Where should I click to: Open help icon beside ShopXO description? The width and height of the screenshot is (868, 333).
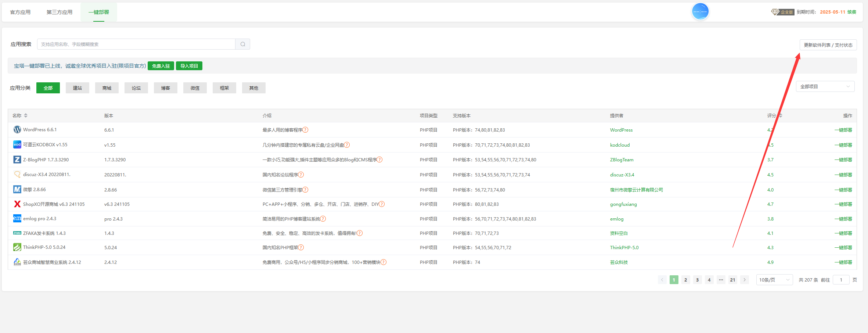click(x=382, y=204)
